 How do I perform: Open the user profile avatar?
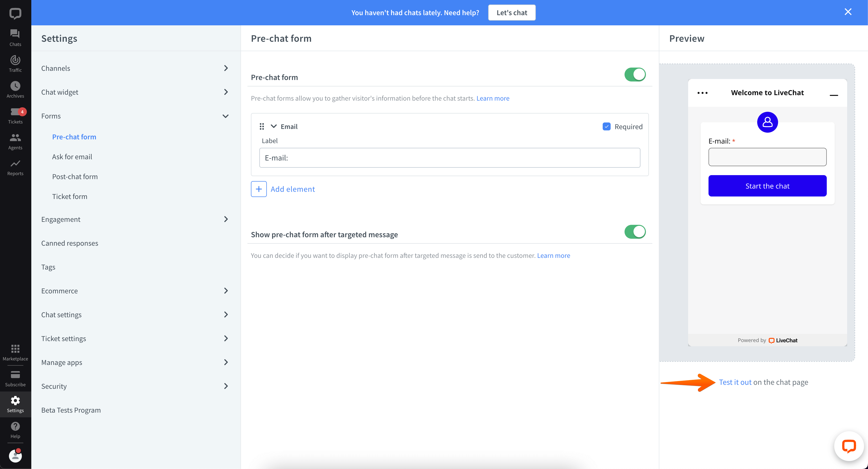pyautogui.click(x=15, y=456)
